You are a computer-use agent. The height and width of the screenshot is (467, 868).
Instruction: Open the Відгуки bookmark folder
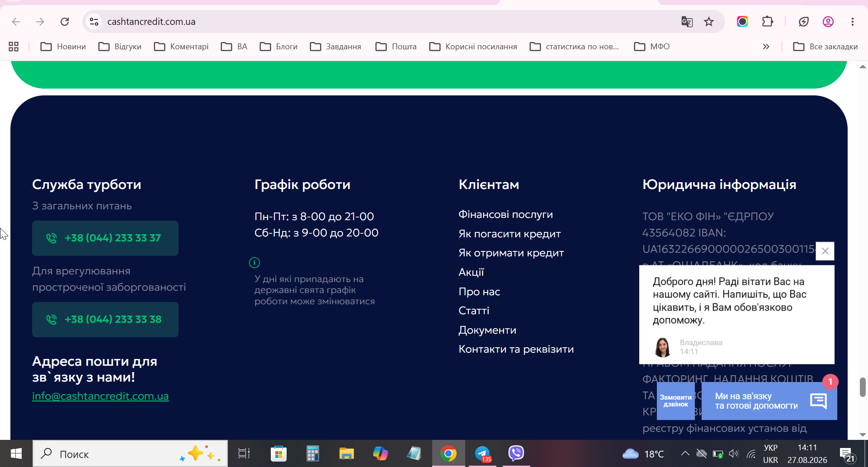[x=120, y=47]
